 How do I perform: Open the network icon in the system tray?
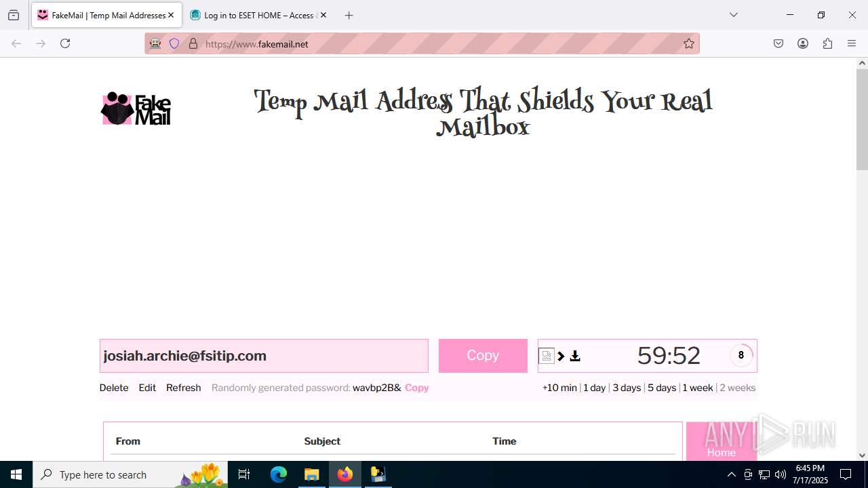click(x=764, y=474)
